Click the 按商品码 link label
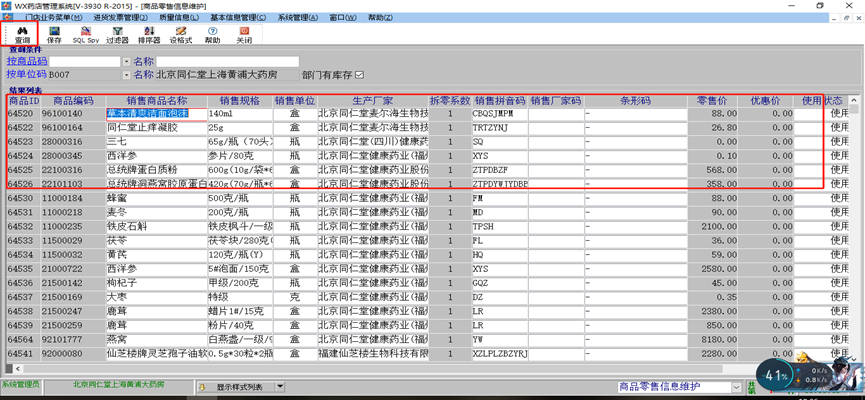Viewport: 865px width, 400px height. point(27,61)
